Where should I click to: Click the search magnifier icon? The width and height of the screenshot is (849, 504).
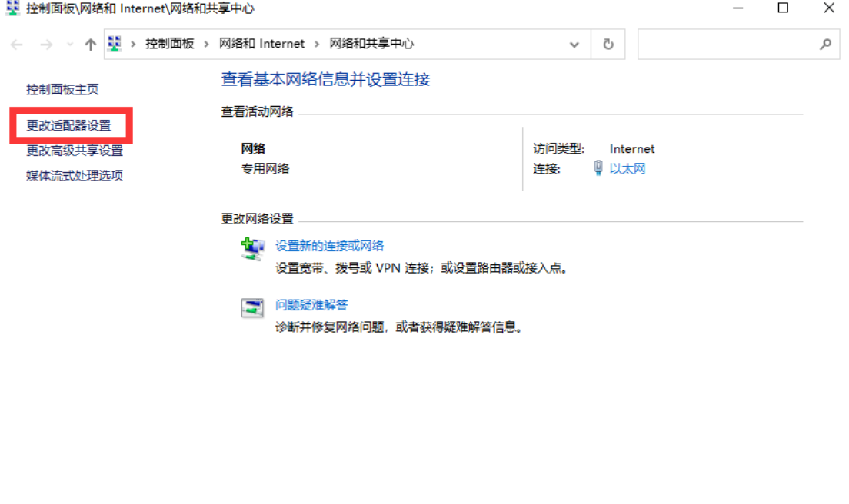pyautogui.click(x=825, y=45)
